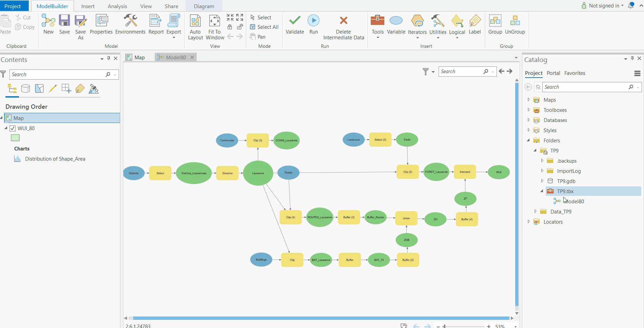Expand the Toolboxes node in Catalog
The width and height of the screenshot is (644, 328).
[x=529, y=110]
